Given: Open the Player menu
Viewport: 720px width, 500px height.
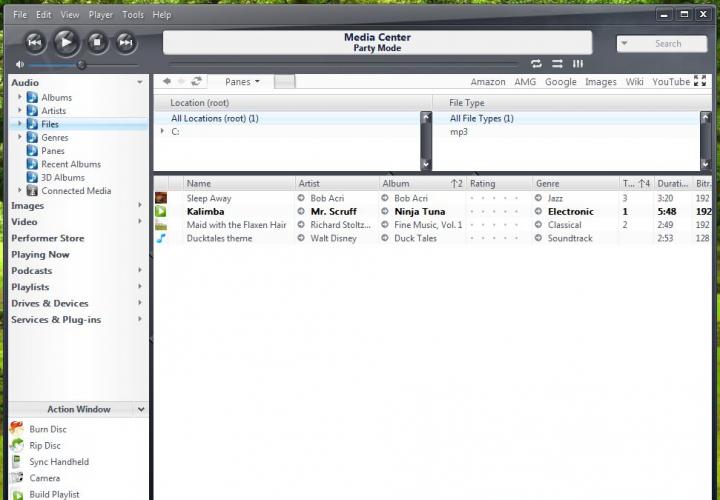Looking at the screenshot, I should pos(100,15).
